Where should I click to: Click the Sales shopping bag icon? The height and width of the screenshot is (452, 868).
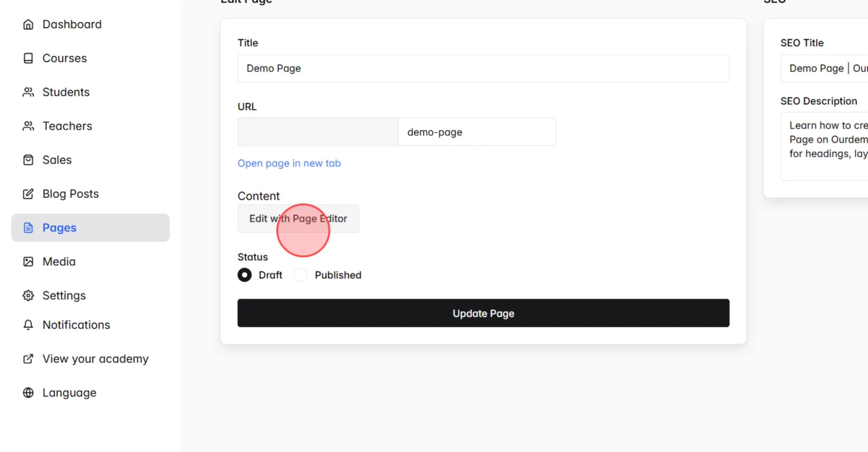coord(28,160)
